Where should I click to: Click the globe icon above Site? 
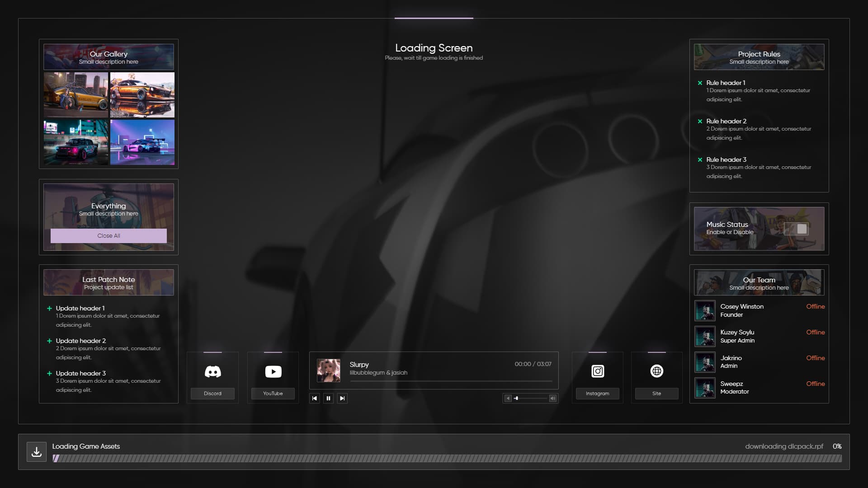(x=656, y=371)
